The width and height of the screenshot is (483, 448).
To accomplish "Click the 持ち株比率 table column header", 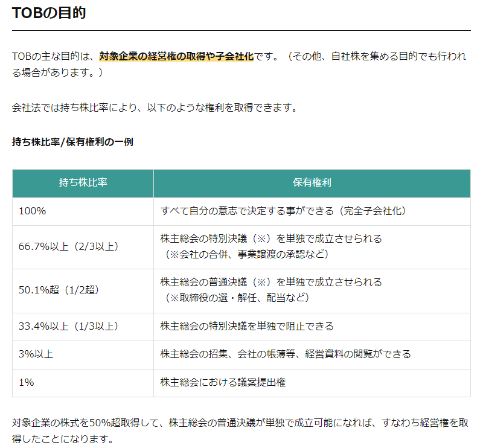I will [83, 183].
